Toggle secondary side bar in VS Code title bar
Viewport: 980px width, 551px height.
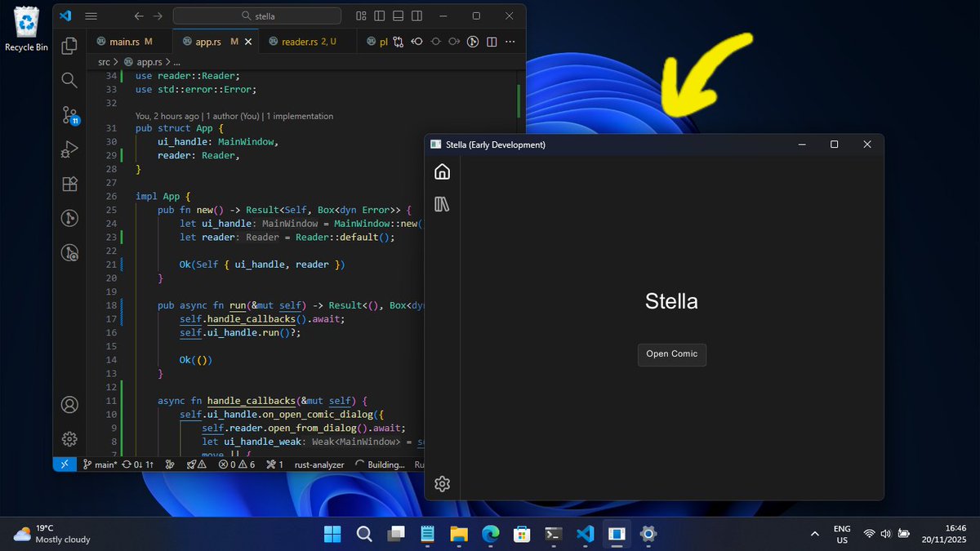416,16
